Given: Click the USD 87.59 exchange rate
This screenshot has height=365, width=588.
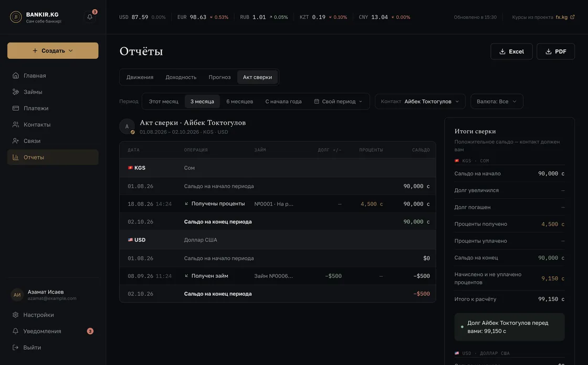Looking at the screenshot, I should (x=142, y=17).
